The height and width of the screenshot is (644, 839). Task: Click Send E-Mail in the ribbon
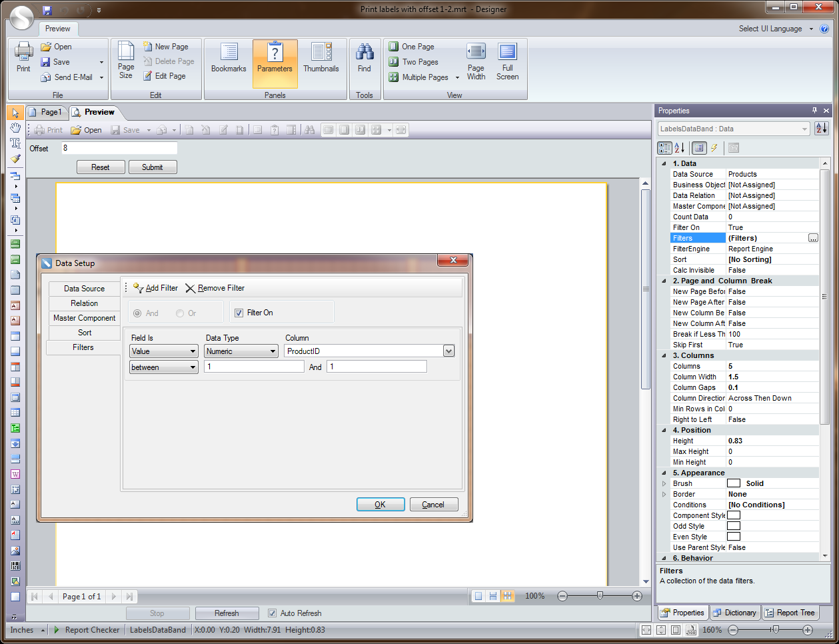click(x=67, y=77)
